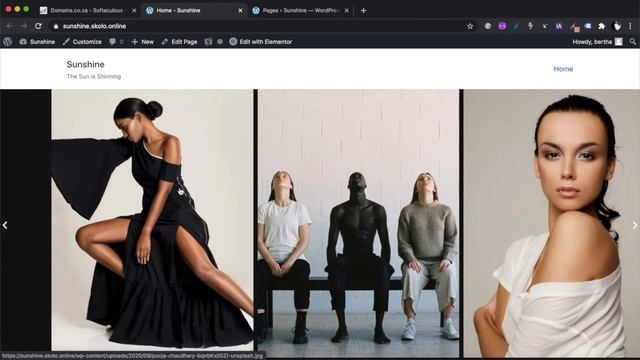This screenshot has width=640, height=360.
Task: Click the gray circular extension icon
Action: tap(488, 26)
